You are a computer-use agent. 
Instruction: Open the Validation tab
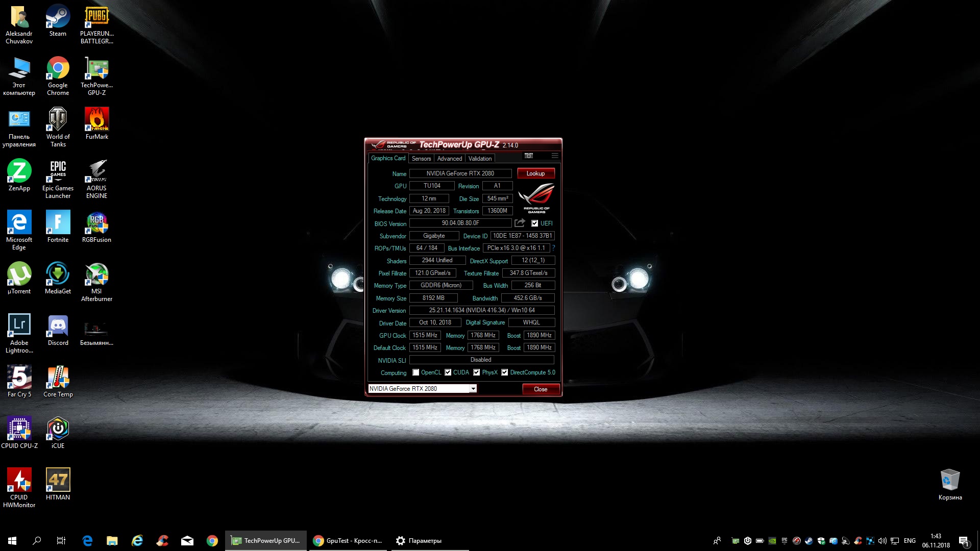coord(480,159)
